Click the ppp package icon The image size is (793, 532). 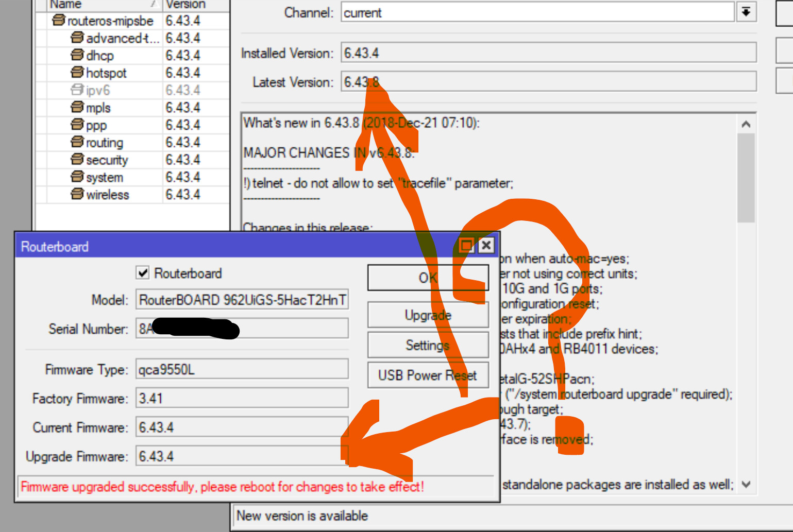click(x=77, y=125)
